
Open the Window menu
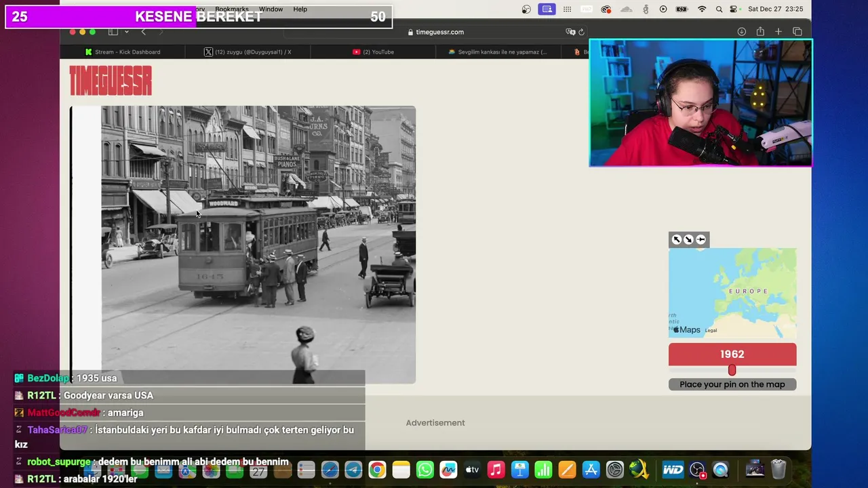pyautogui.click(x=271, y=9)
